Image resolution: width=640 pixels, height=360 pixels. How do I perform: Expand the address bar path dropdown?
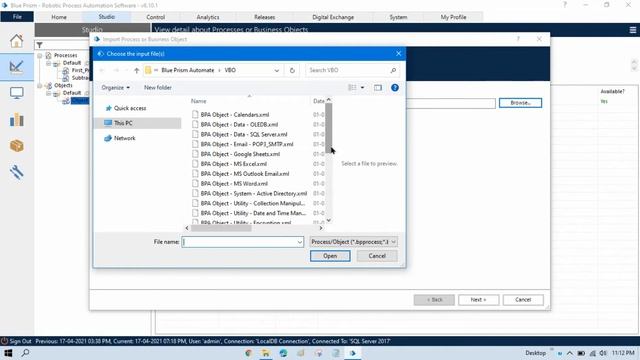277,70
